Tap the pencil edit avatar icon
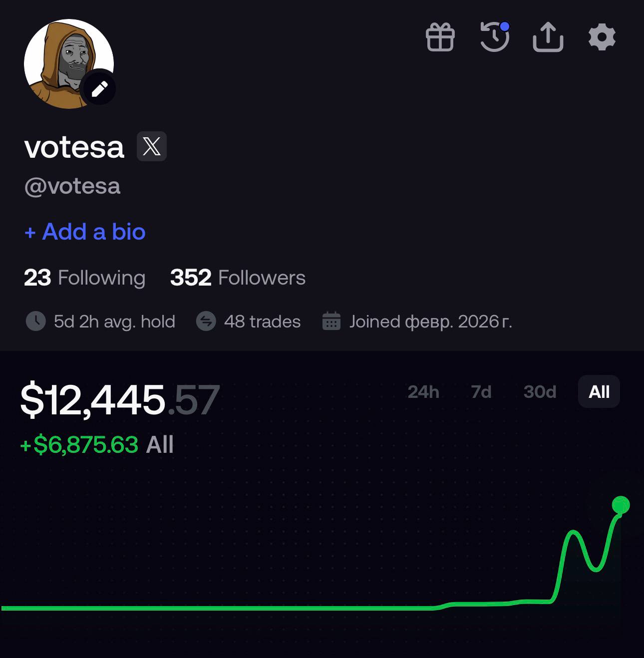 point(99,89)
